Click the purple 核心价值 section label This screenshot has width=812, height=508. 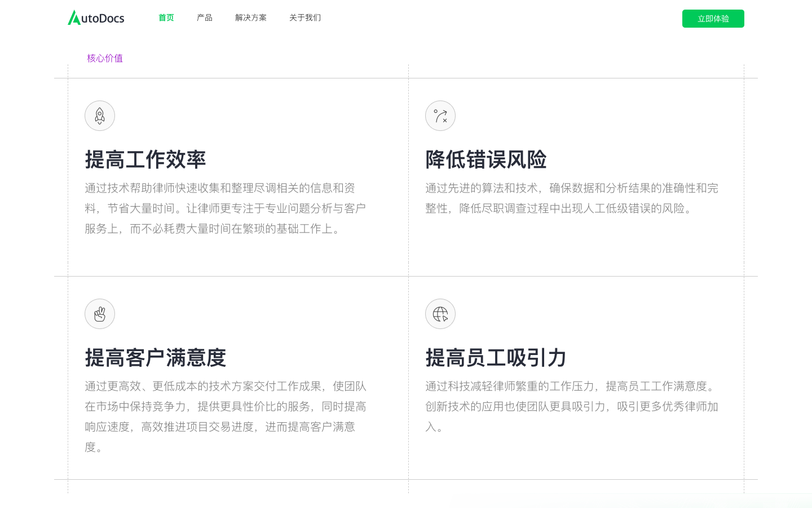click(105, 58)
